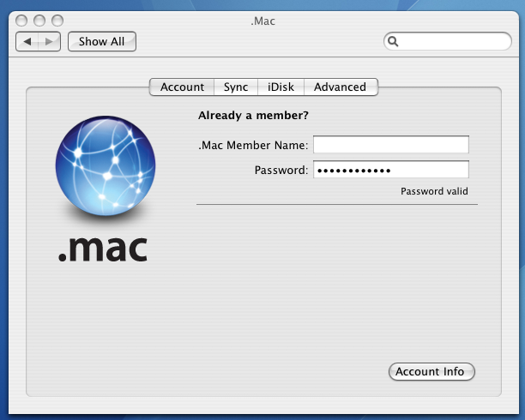Click the "Password valid" status text
Viewport: 525px width, 420px height.
pyautogui.click(x=434, y=191)
